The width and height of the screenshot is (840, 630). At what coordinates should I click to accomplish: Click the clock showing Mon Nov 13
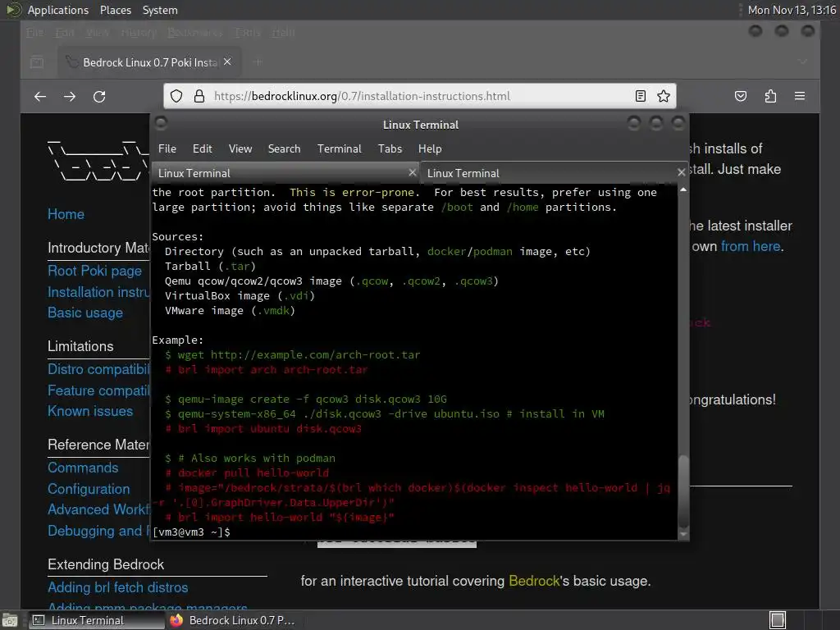pyautogui.click(x=792, y=10)
